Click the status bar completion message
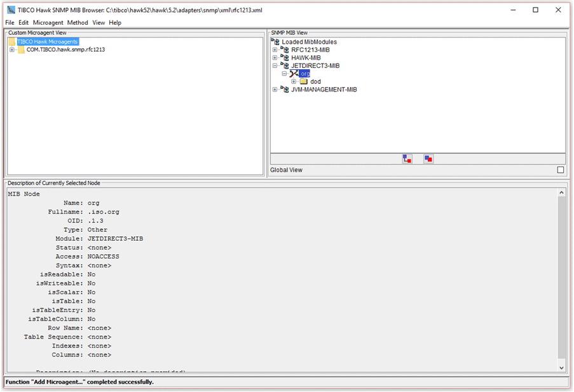Image resolution: width=574 pixels, height=392 pixels. coord(80,382)
